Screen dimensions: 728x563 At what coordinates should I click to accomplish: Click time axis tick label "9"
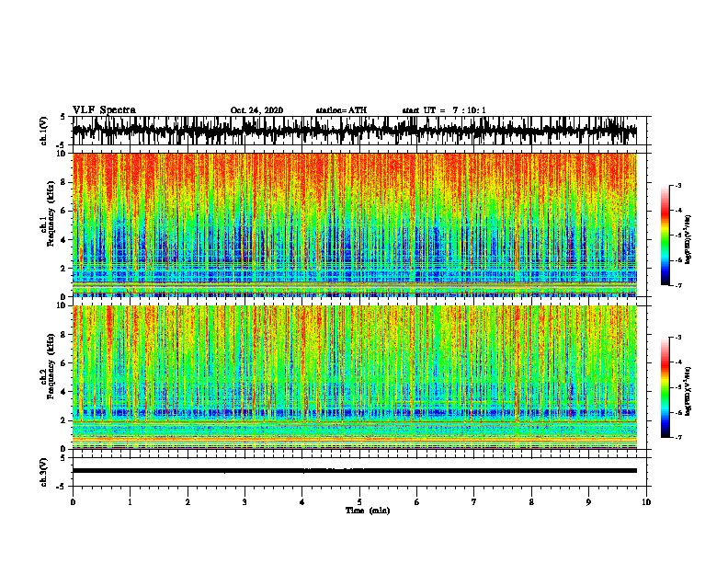(588, 502)
